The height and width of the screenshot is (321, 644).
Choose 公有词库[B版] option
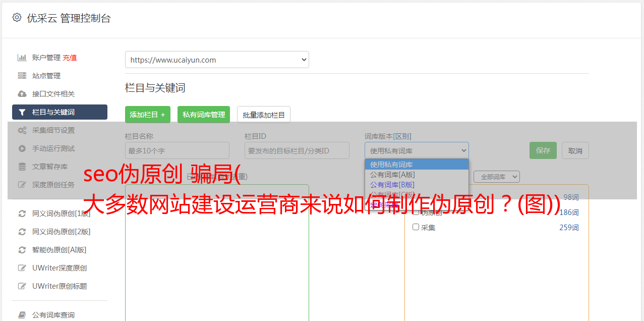coord(417,185)
